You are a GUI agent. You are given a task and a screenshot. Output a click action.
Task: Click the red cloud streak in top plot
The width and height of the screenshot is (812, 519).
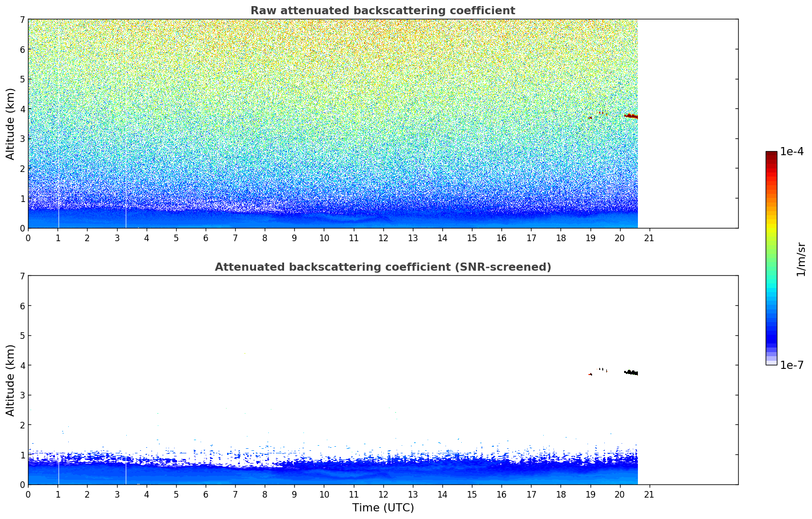click(631, 116)
